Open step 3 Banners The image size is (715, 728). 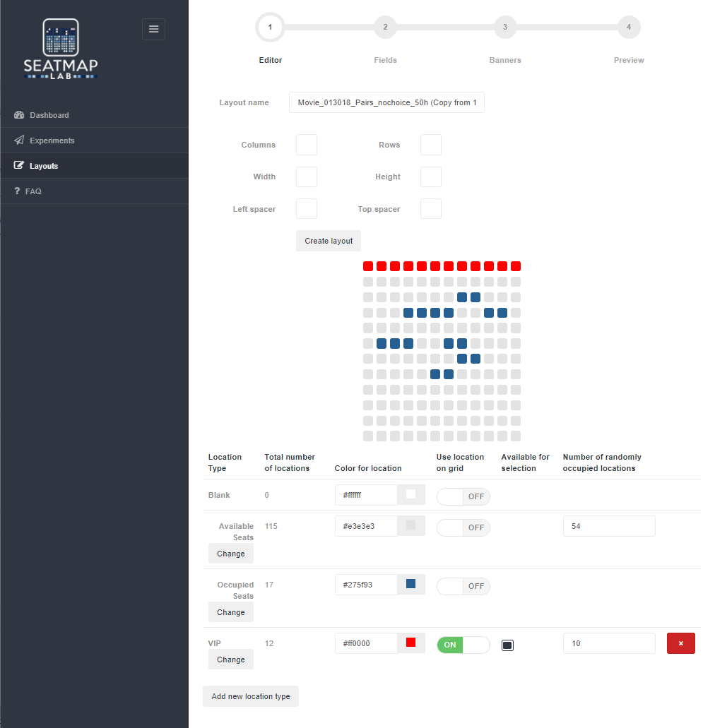[504, 28]
